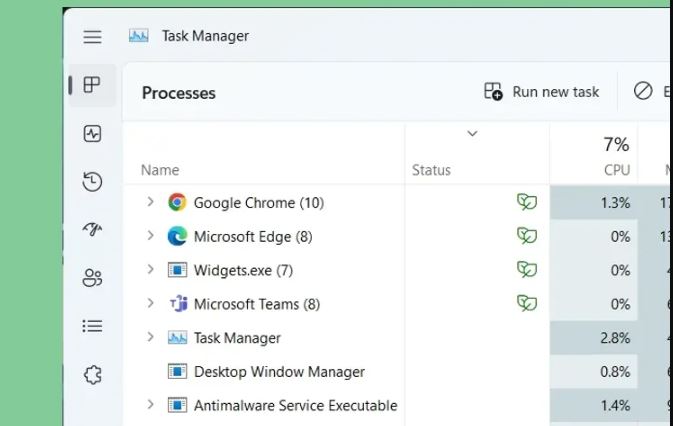The width and height of the screenshot is (673, 426).
Task: Click the 1.3% CPU value for Chrome
Action: click(615, 202)
